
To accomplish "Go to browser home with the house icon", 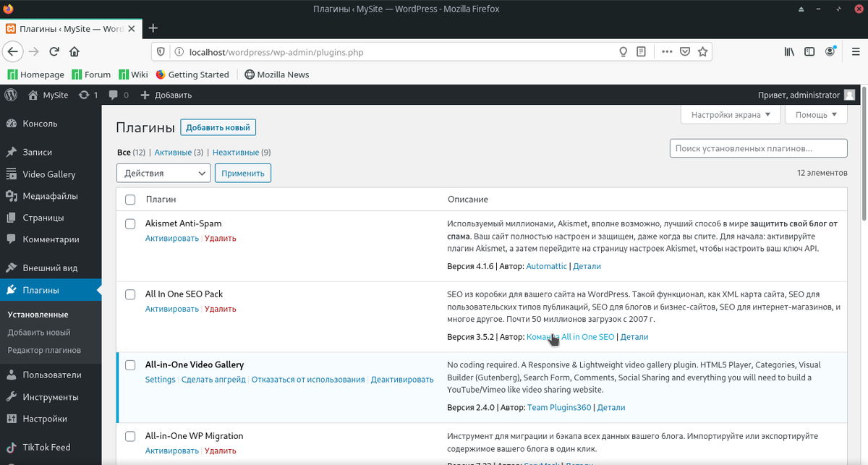I will 74,52.
